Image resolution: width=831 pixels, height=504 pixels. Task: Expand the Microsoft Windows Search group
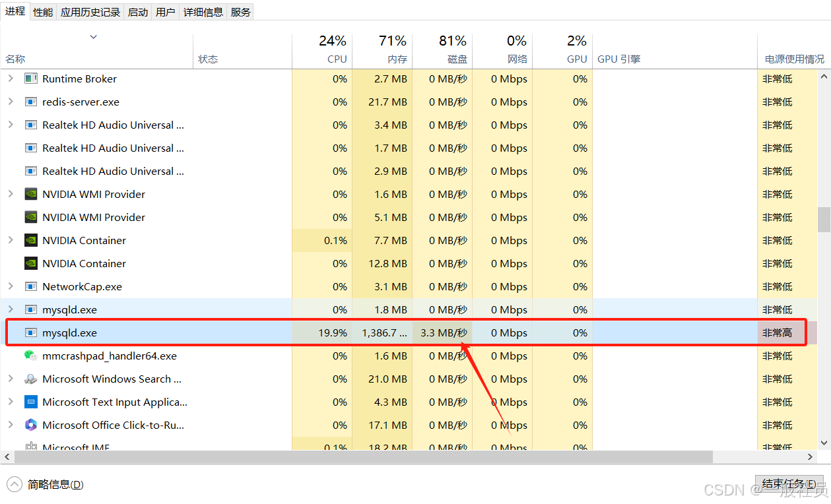coord(11,379)
